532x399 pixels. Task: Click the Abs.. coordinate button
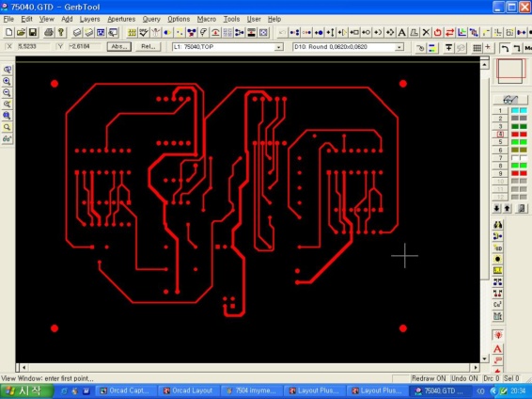[x=119, y=46]
